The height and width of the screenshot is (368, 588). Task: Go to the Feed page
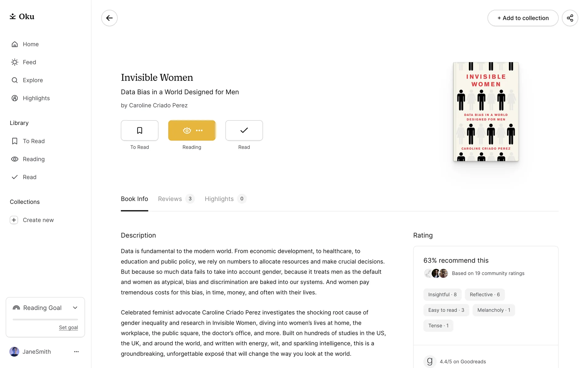coord(29,62)
